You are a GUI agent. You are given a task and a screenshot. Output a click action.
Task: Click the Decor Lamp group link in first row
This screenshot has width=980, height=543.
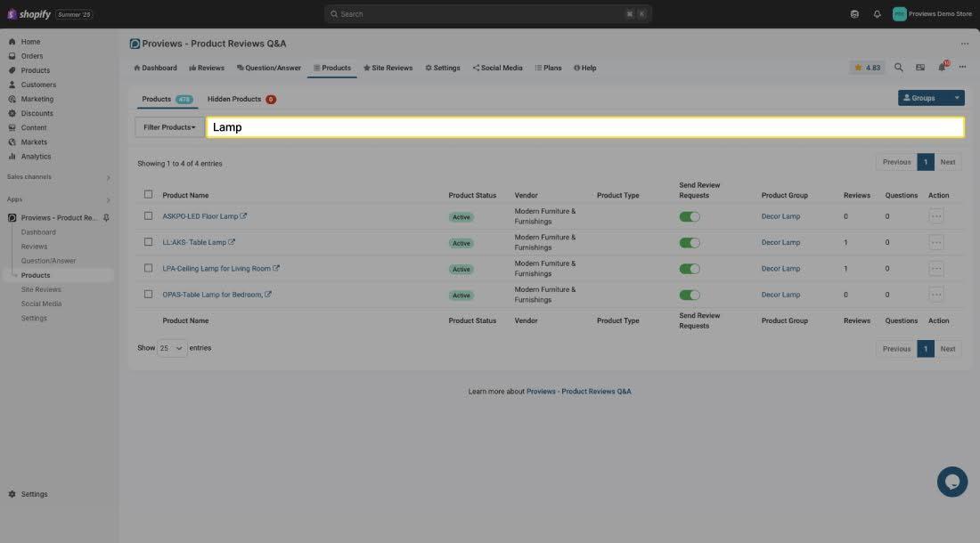(x=780, y=216)
